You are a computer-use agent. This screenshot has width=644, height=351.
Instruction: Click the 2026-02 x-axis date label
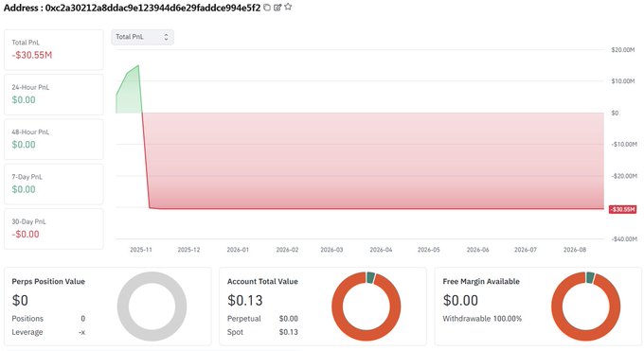tap(287, 250)
